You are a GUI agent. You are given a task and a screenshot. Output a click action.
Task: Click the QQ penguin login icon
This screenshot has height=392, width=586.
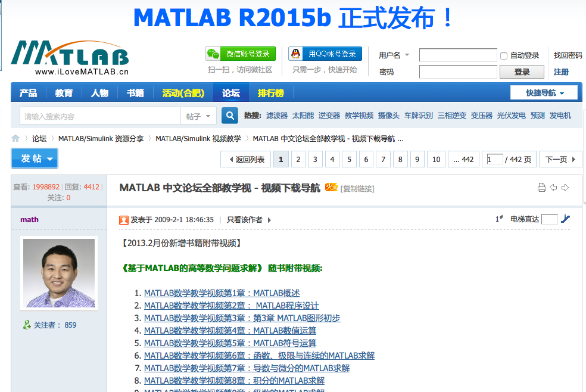295,54
